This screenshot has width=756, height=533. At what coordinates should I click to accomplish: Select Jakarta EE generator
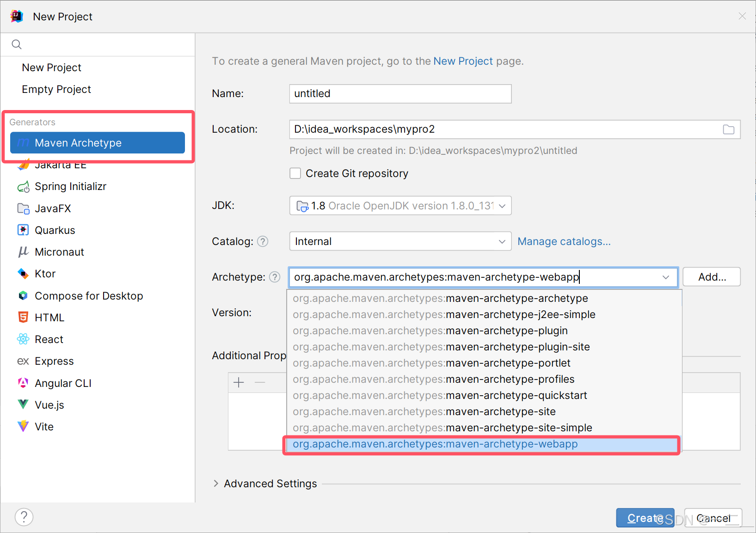click(60, 165)
